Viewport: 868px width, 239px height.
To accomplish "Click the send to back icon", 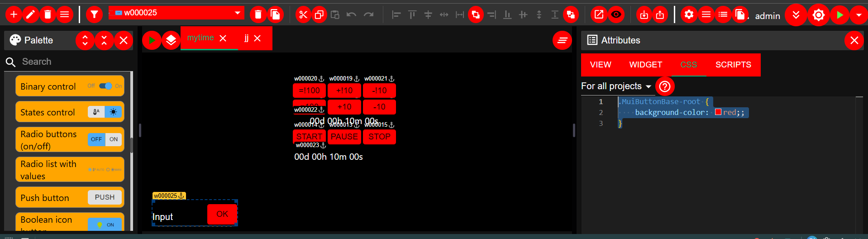I will coord(571,14).
